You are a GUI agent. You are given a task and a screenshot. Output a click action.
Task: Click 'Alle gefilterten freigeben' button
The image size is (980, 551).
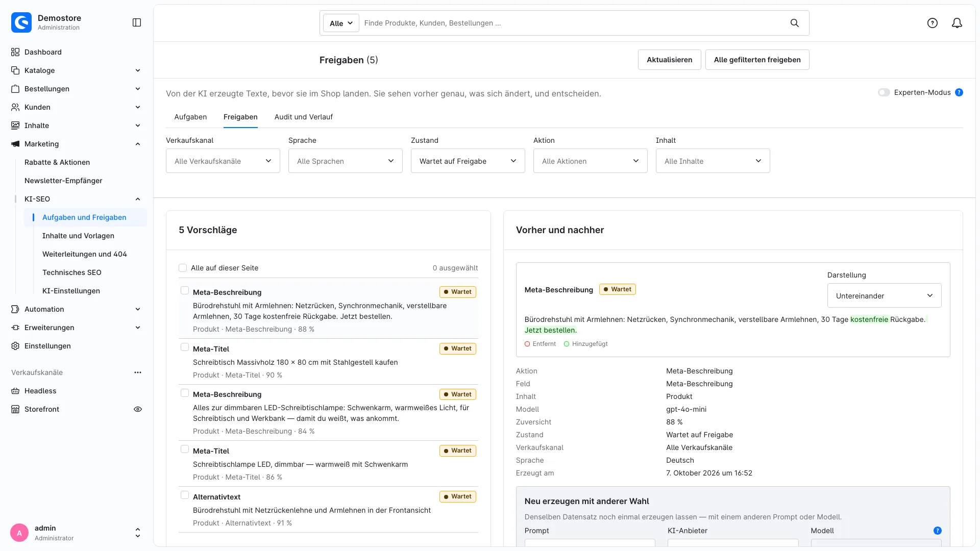[757, 60]
